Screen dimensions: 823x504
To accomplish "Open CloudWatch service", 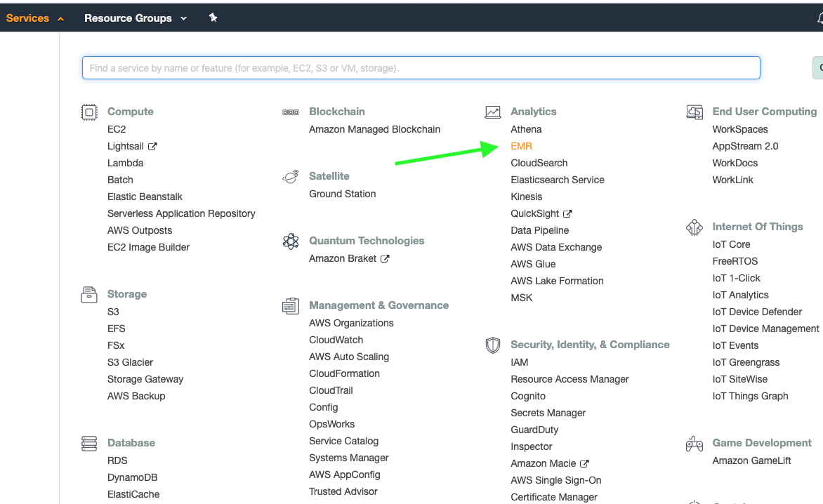I will 336,340.
